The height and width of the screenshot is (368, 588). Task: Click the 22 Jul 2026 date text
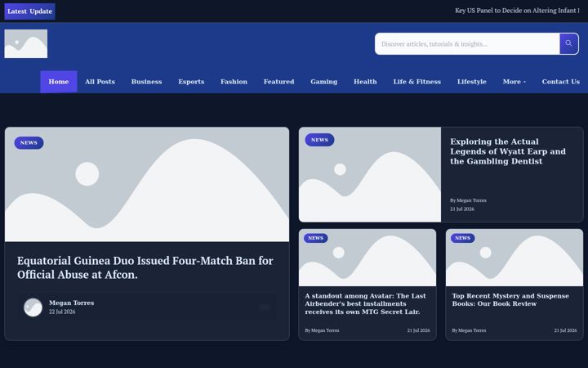click(62, 312)
